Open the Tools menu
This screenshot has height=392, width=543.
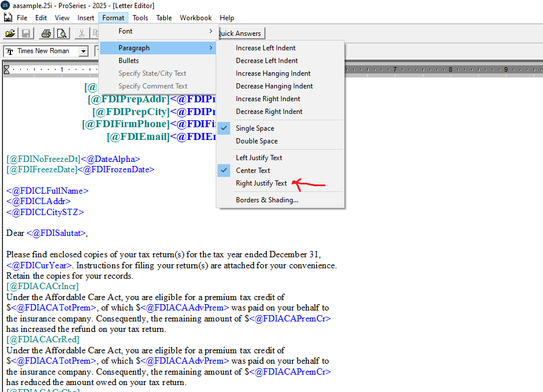140,18
